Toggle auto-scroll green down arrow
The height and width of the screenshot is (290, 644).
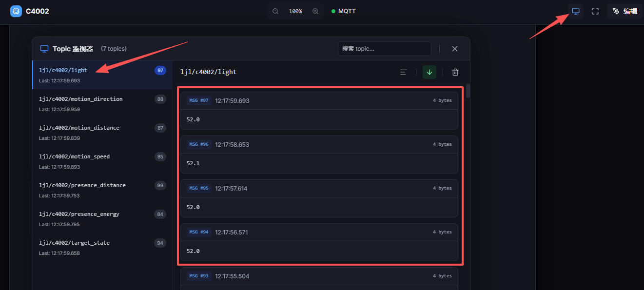(x=429, y=72)
